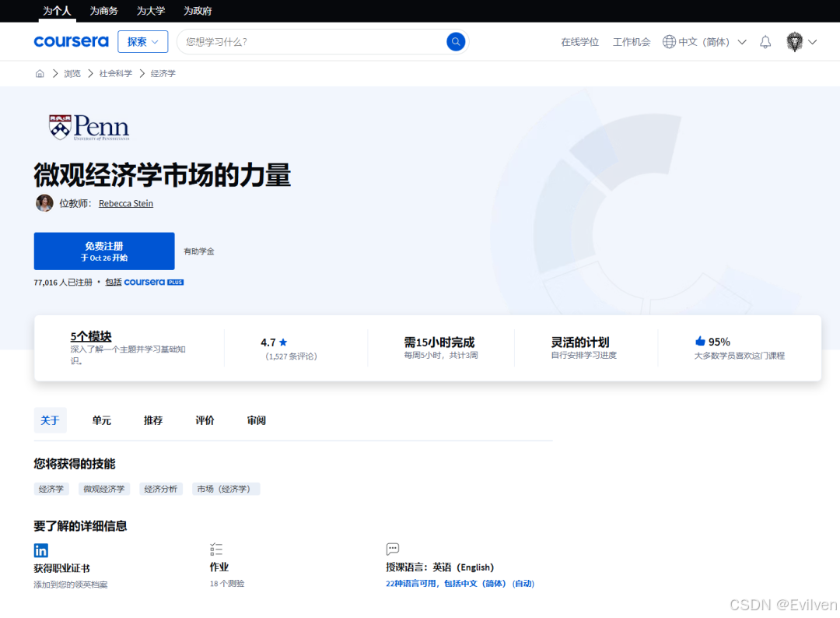
Task: Click the globe language icon
Action: click(669, 41)
